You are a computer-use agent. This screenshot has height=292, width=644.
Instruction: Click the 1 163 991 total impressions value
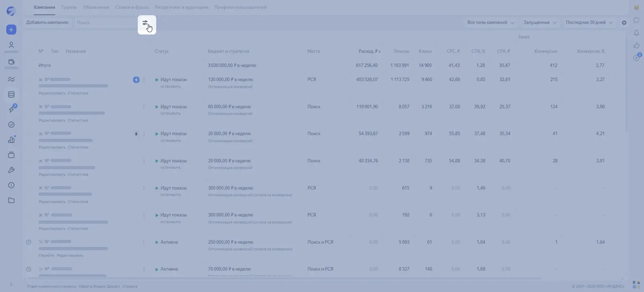pyautogui.click(x=400, y=65)
